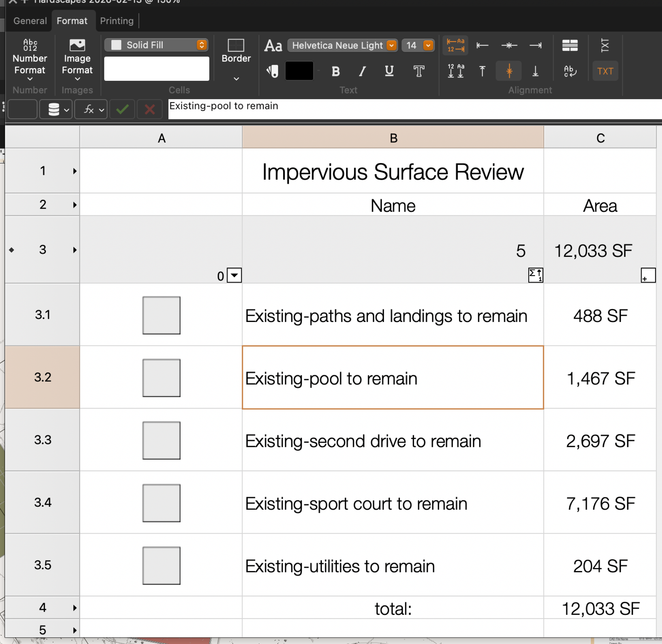662x644 pixels.
Task: Align text to horizontal center
Action: (509, 45)
